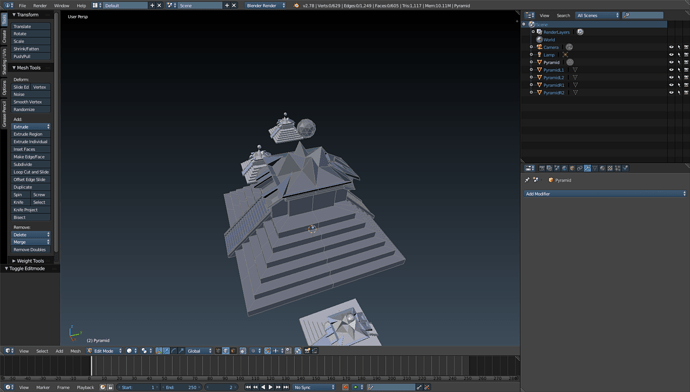Click the End frame 250 field
The image size is (690, 392).
pos(181,387)
